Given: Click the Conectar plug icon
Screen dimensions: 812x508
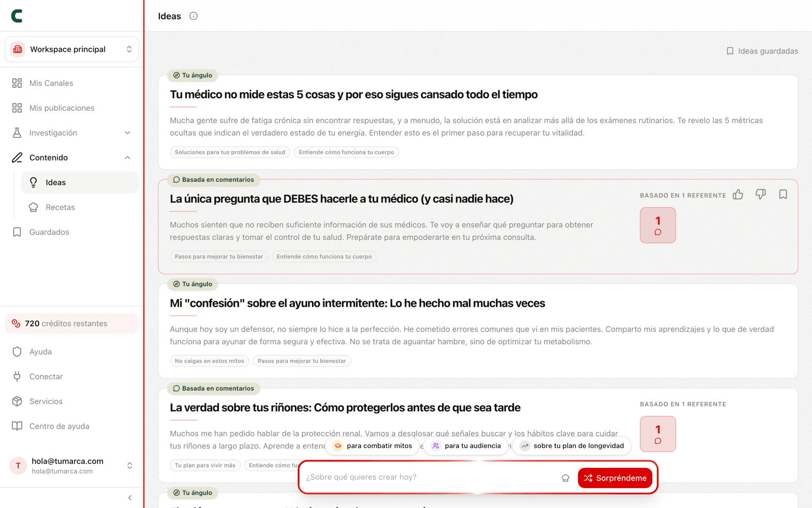Looking at the screenshot, I should click(17, 376).
